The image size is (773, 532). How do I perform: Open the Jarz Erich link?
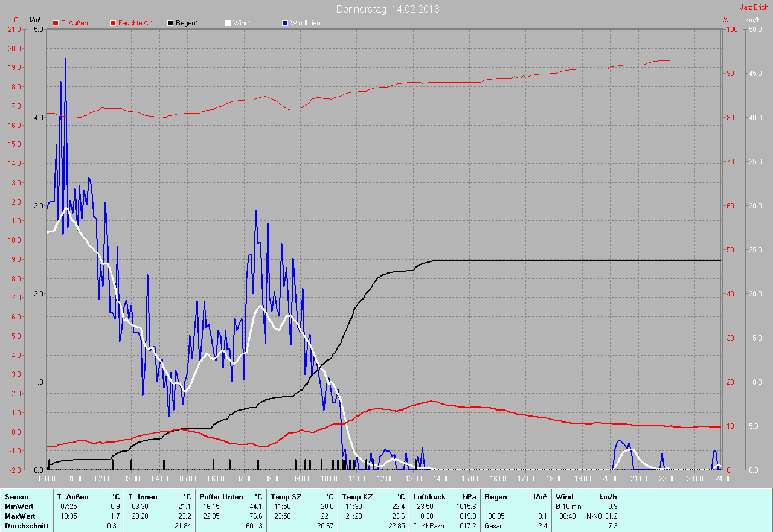pyautogui.click(x=754, y=7)
